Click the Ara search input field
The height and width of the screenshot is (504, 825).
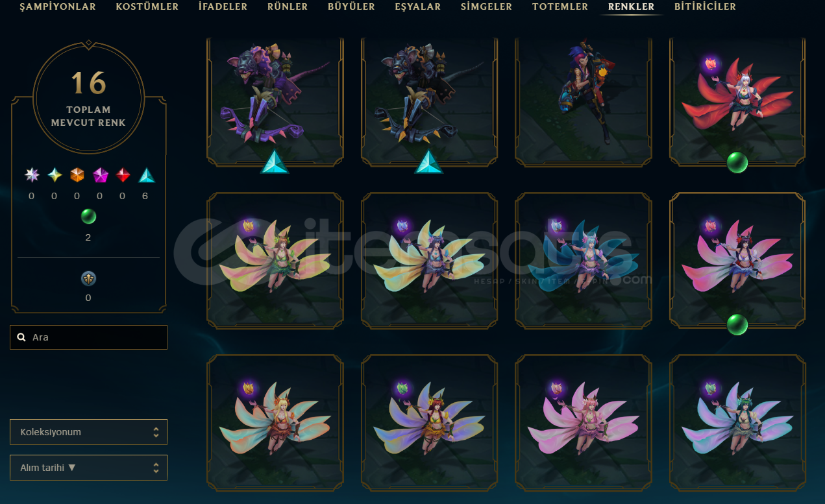88,337
